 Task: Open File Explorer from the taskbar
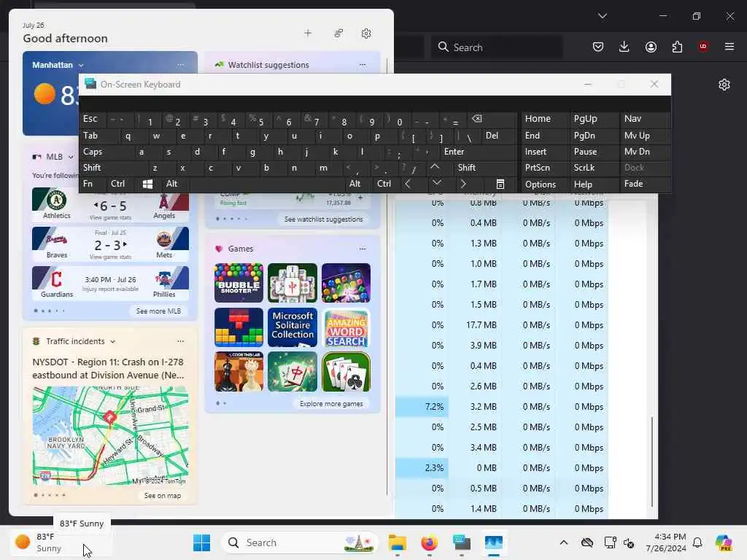[397, 542]
